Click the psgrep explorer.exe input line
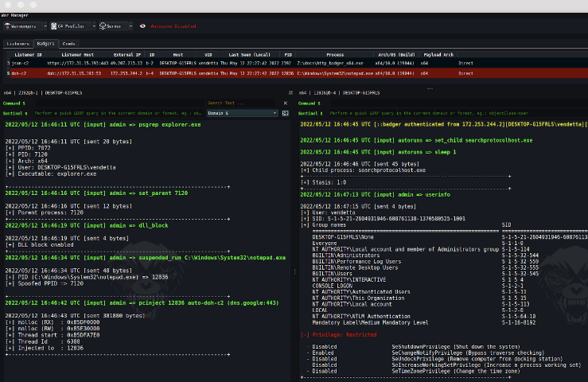The height and width of the screenshot is (382, 588). [103, 125]
